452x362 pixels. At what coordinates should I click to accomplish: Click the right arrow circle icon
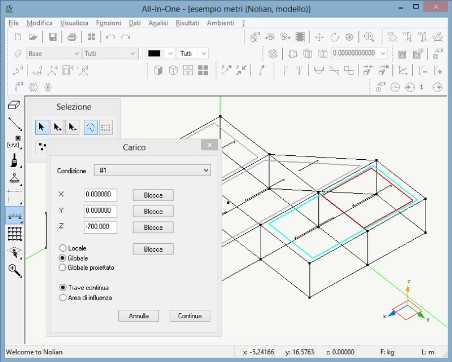tap(437, 87)
